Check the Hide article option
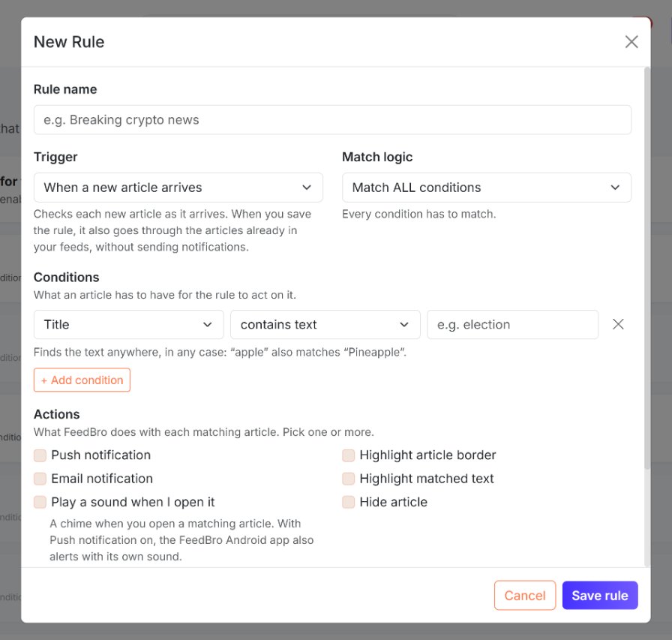The image size is (672, 640). (x=349, y=502)
